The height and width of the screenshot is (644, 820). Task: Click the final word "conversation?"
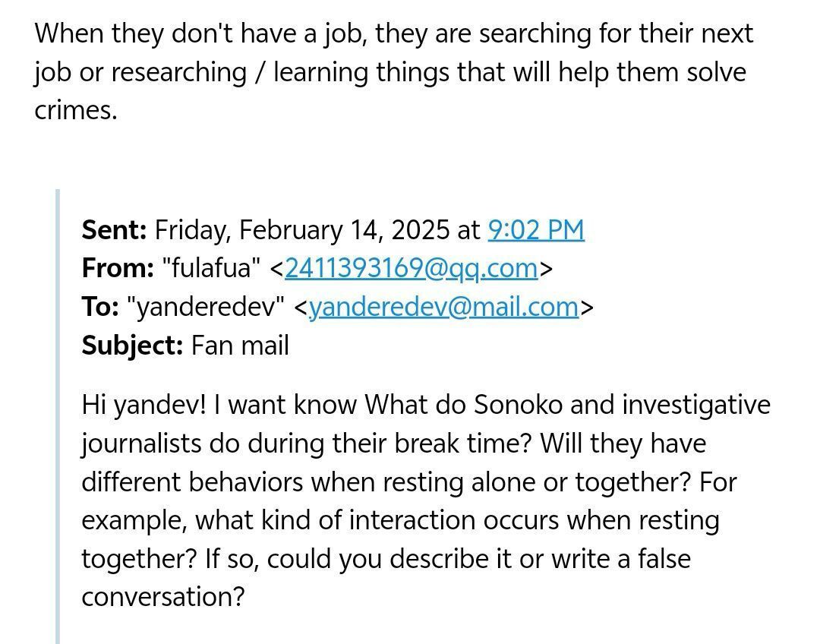[163, 596]
